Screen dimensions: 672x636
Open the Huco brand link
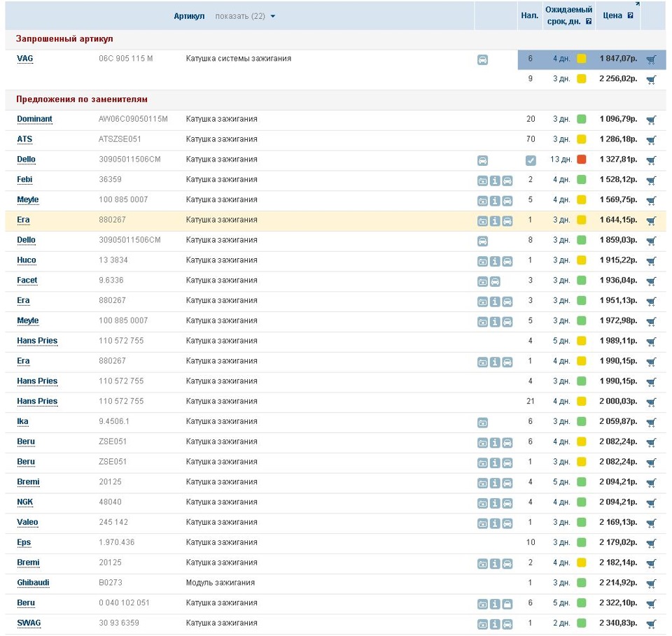click(x=27, y=260)
